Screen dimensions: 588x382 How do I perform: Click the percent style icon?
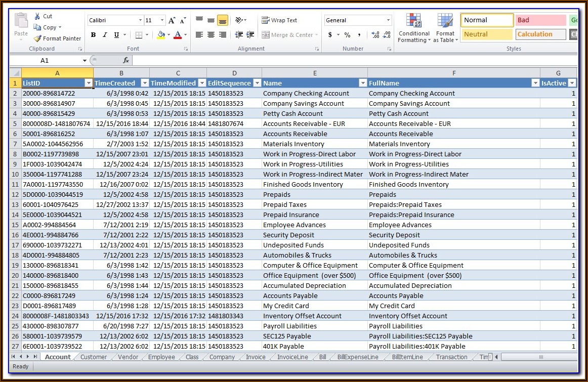347,35
